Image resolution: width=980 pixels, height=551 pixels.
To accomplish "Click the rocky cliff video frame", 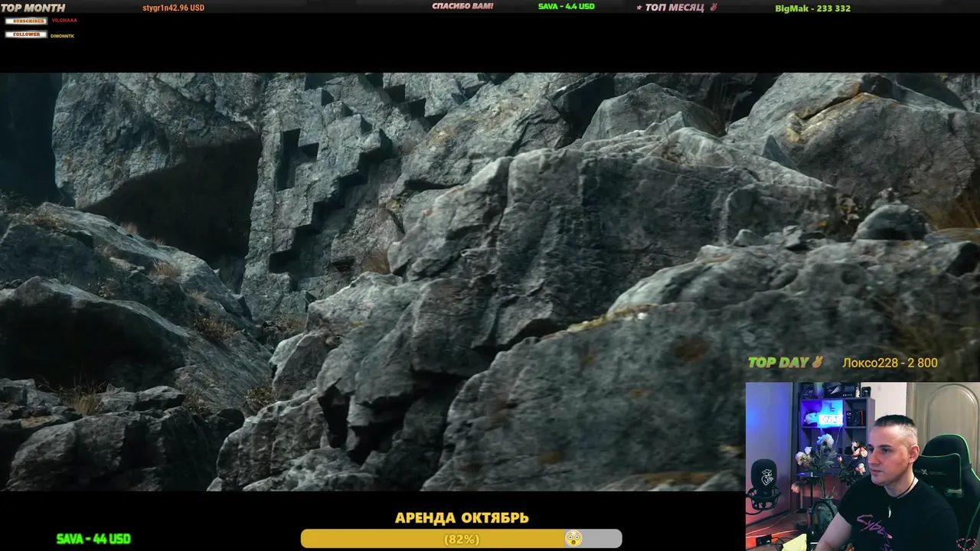I will 490,282.
